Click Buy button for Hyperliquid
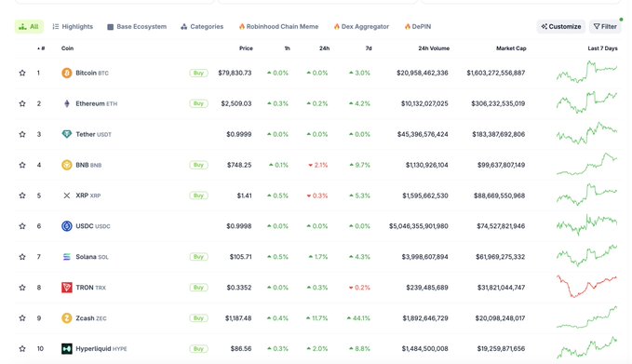 click(198, 349)
